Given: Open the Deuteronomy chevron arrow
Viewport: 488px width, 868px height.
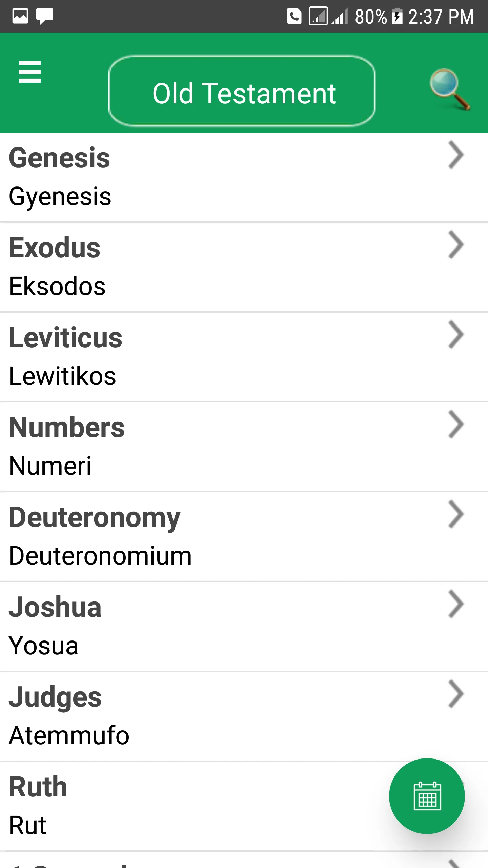Looking at the screenshot, I should pos(456,514).
